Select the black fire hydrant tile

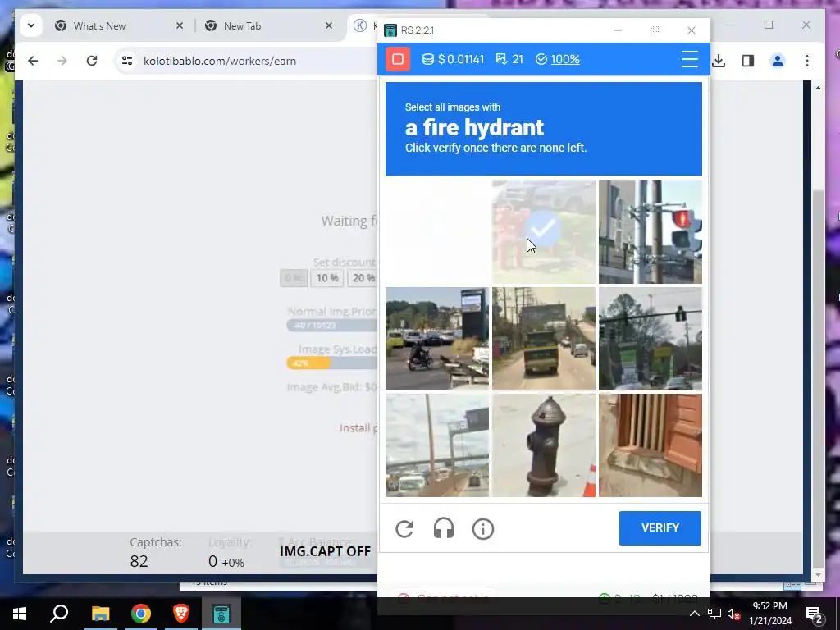point(543,445)
